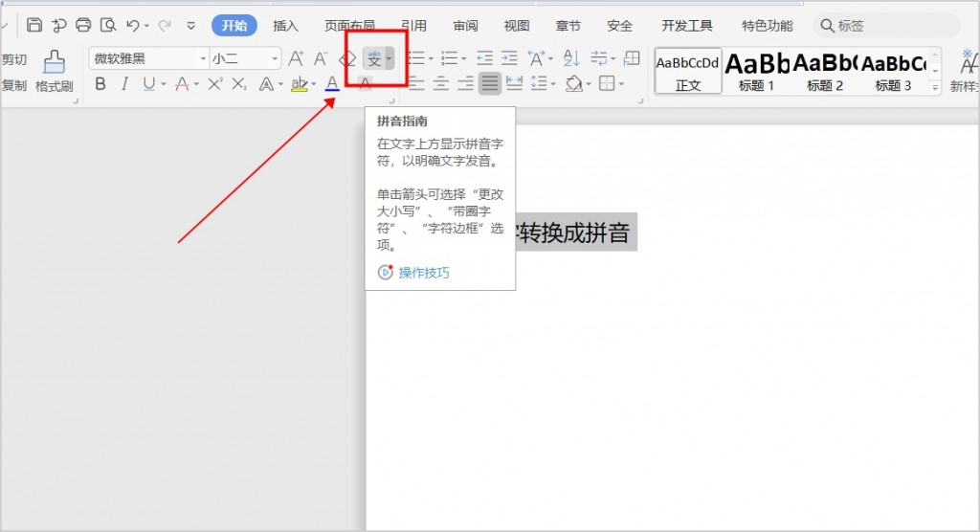Viewport: 980px width, 532px height.
Task: Click the Print icon
Action: coord(83,26)
